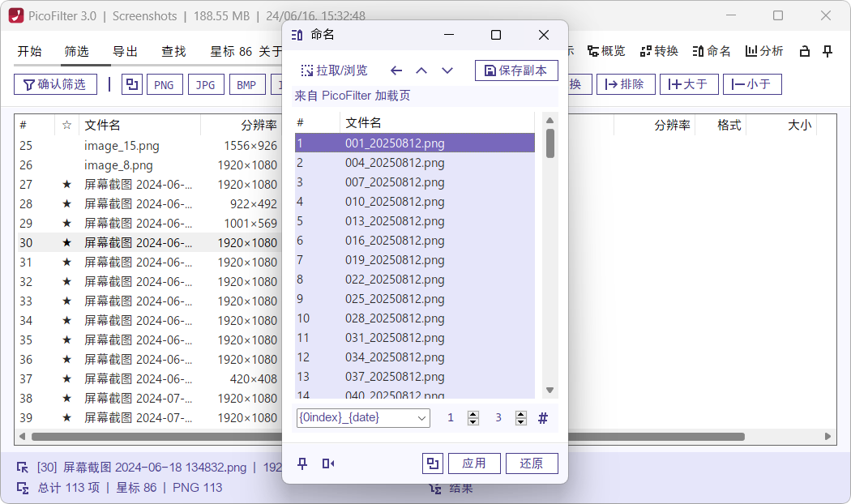Open the 星标 86 tab
Viewport: 851px width, 504px height.
tap(231, 52)
